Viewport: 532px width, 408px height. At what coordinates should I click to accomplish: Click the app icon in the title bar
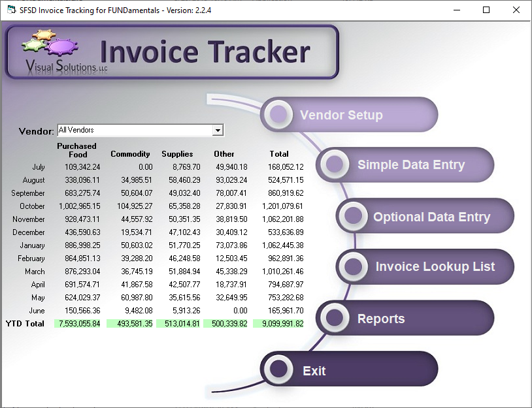click(10, 10)
